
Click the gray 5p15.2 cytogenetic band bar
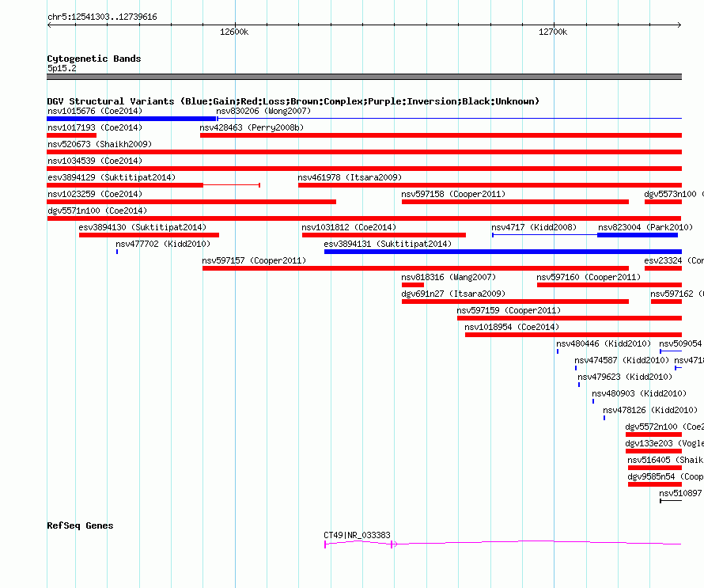pyautogui.click(x=364, y=77)
